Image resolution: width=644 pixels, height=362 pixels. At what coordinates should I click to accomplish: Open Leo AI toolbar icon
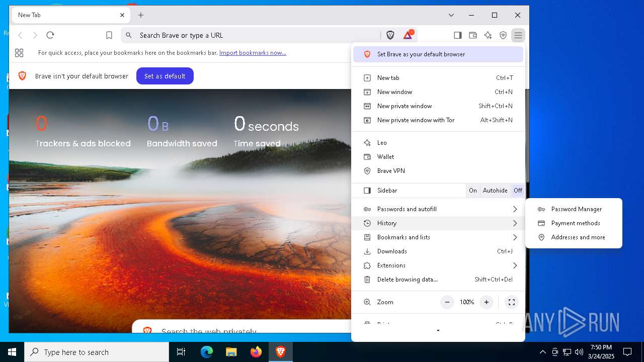tap(488, 35)
